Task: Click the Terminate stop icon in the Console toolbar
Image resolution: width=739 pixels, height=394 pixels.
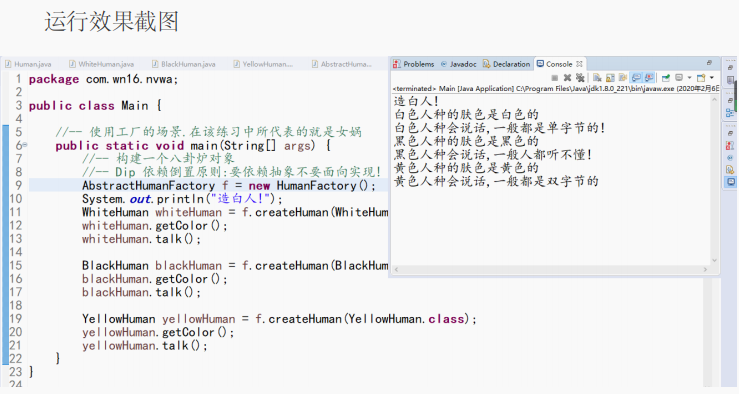Action: [x=555, y=78]
